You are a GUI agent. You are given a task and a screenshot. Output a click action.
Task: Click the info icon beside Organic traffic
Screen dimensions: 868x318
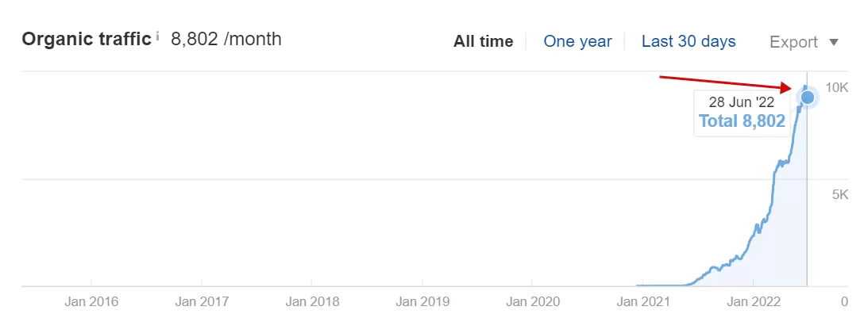(157, 36)
